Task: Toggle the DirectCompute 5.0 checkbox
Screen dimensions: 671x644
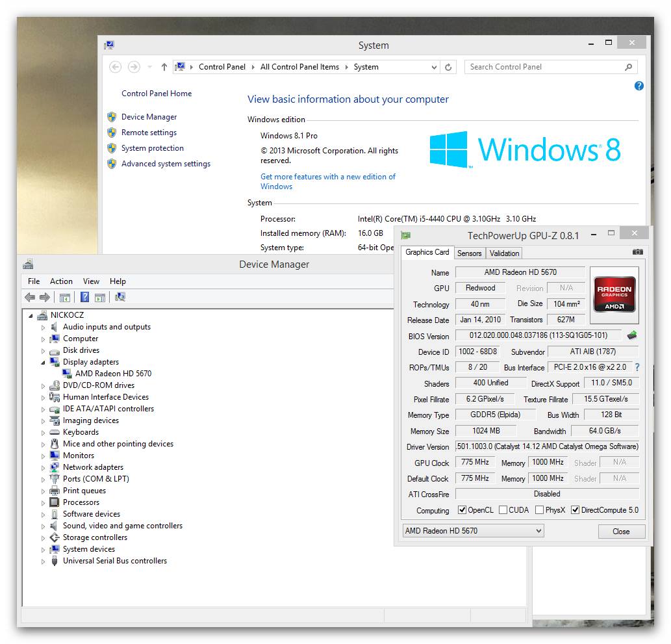Action: tap(575, 510)
